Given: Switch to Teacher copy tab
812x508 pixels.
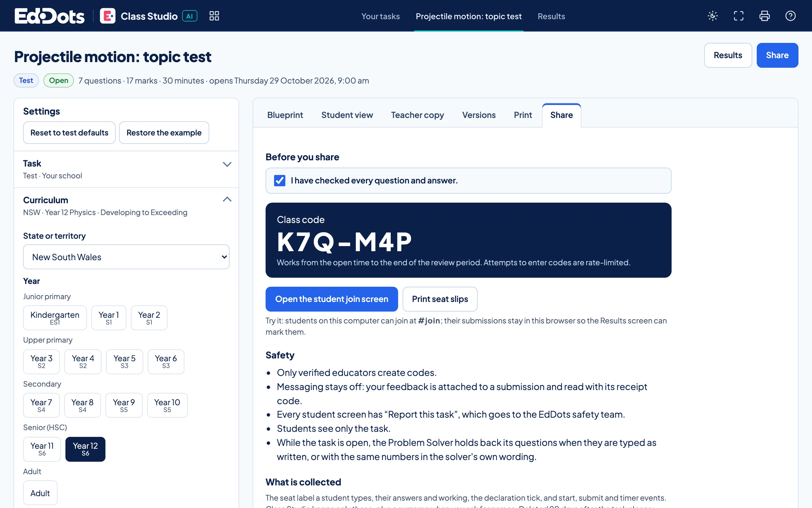Looking at the screenshot, I should click(x=417, y=115).
